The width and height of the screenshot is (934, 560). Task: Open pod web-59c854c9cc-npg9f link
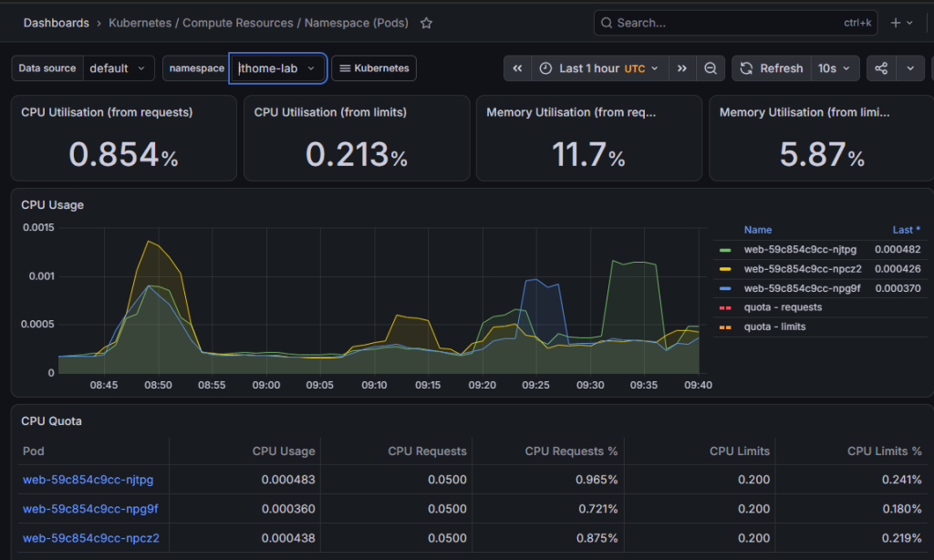pos(90,509)
